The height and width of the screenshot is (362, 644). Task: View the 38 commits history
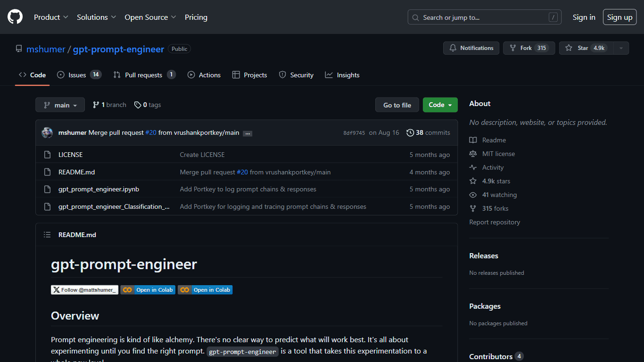tap(428, 132)
